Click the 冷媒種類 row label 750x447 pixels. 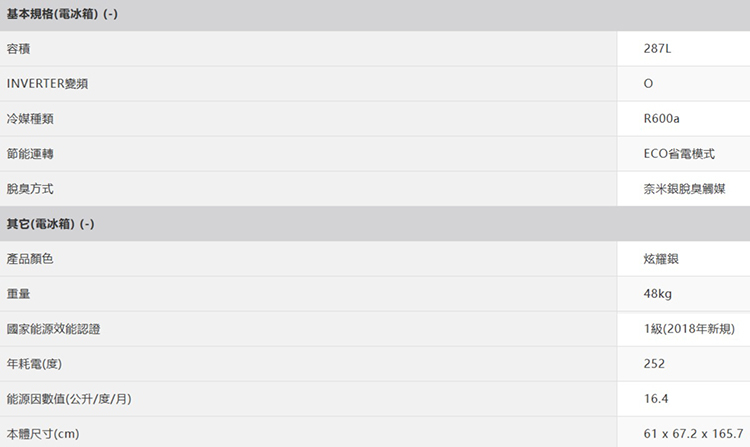click(30, 119)
